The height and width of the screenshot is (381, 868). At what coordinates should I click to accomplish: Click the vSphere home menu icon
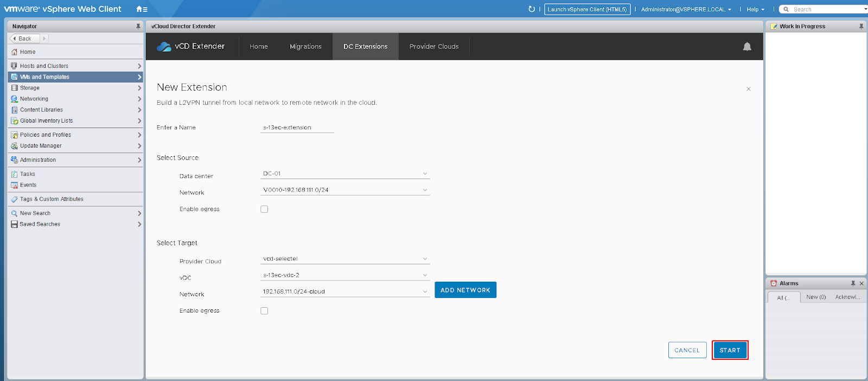[142, 9]
